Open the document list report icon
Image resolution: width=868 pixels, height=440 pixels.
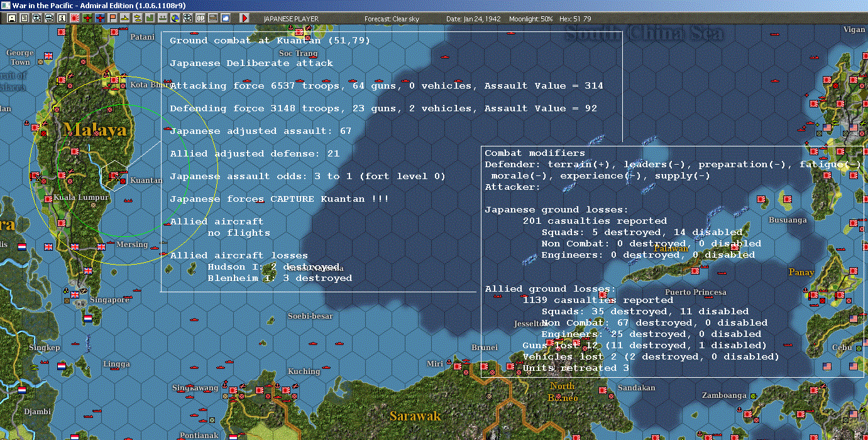pos(24,19)
